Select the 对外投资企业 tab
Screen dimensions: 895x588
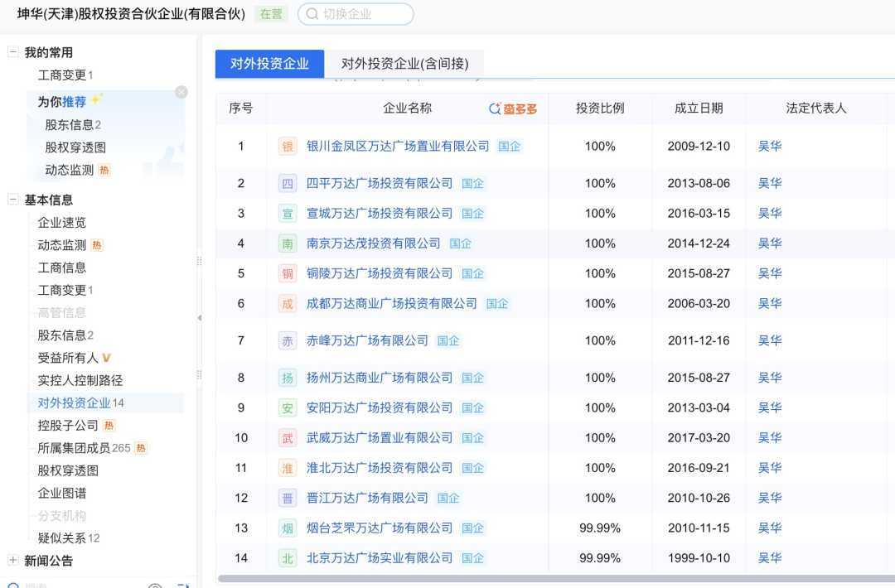tap(269, 64)
